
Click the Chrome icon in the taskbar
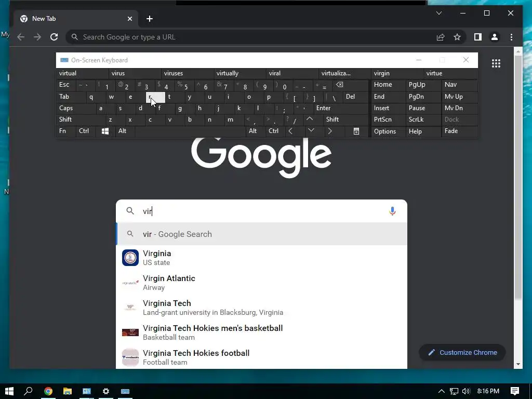pyautogui.click(x=48, y=391)
